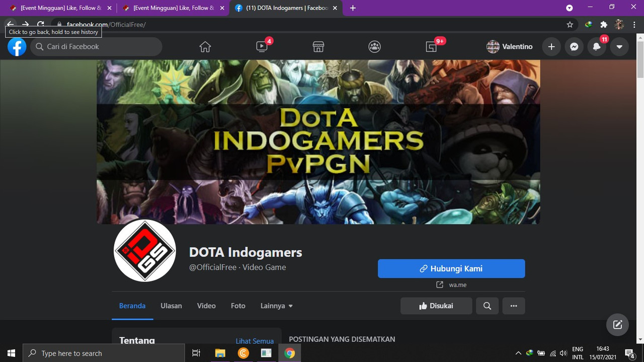Open the Gaming icon with 9+ badge
Screen dimensions: 644x362
[431, 47]
